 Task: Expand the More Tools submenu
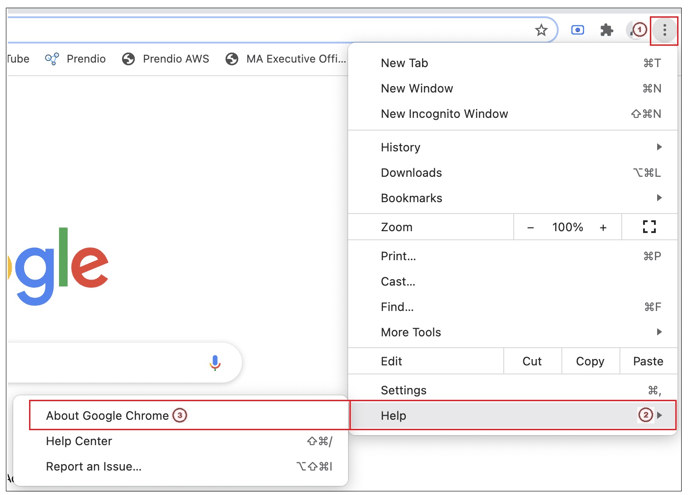[x=512, y=333]
